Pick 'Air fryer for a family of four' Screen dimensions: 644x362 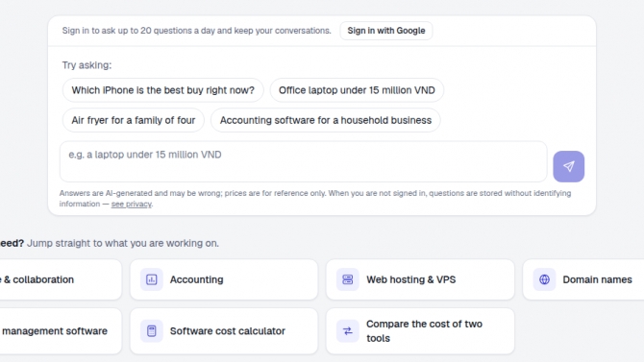tap(133, 120)
